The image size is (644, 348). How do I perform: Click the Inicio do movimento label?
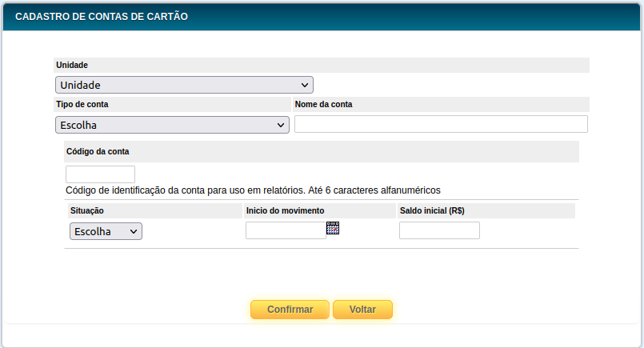[285, 210]
